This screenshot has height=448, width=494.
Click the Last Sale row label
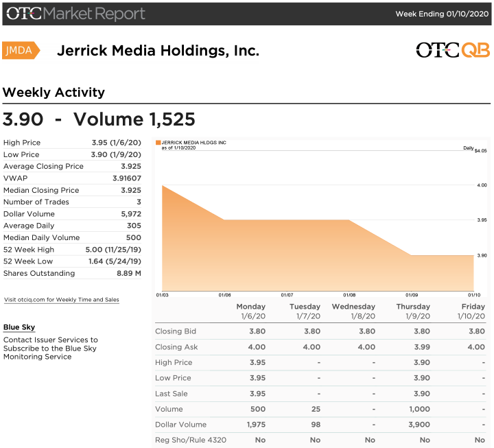(171, 394)
